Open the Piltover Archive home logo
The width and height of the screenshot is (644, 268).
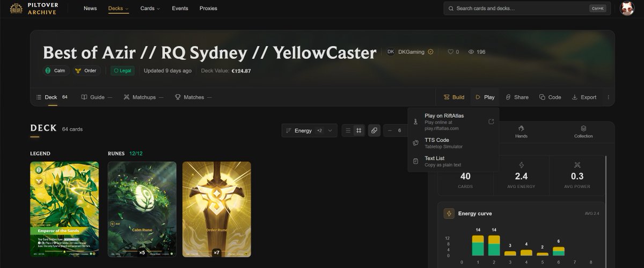[x=34, y=9]
